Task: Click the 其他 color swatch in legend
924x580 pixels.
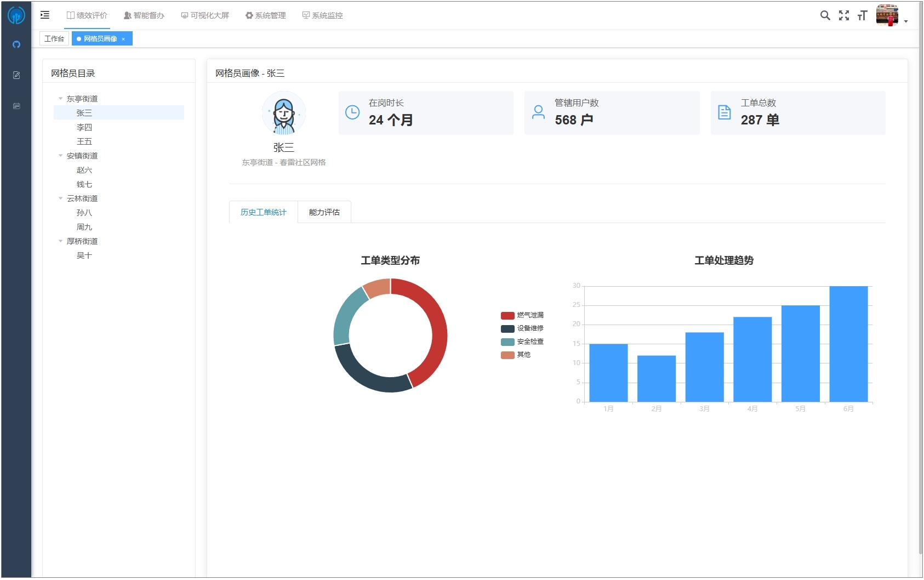Action: (x=507, y=355)
